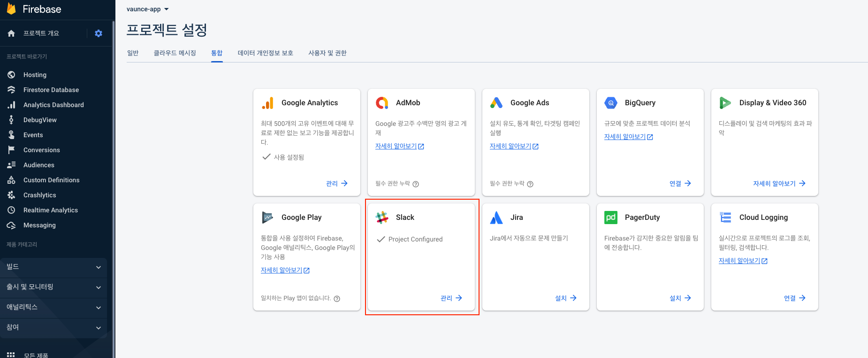Select the 통합 tab
This screenshot has width=868, height=358.
(217, 53)
